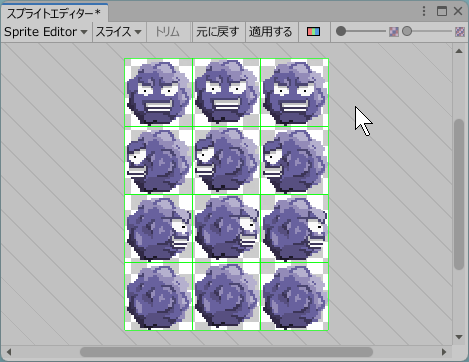Select the back-facing sprite, fourth row right
The width and height of the screenshot is (469, 362).
pos(294,296)
